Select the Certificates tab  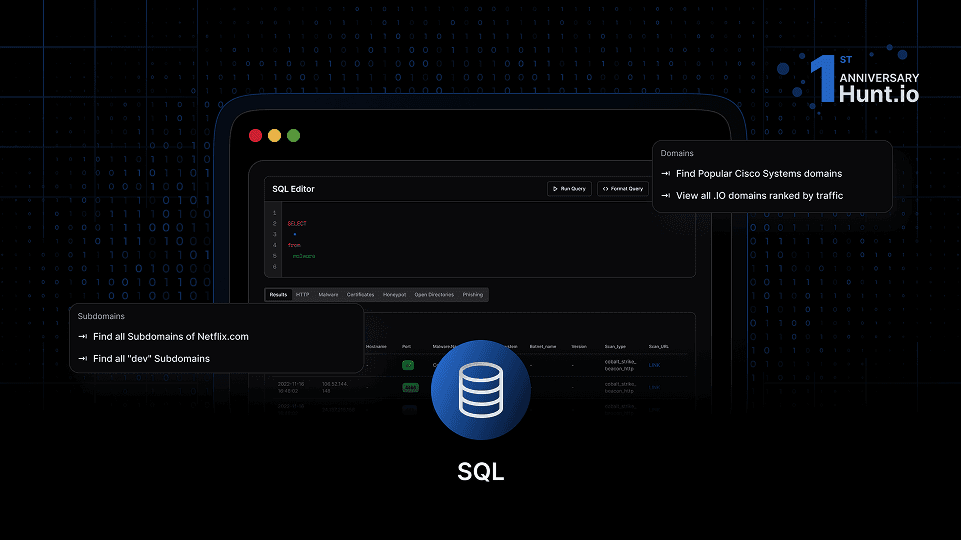pos(360,295)
